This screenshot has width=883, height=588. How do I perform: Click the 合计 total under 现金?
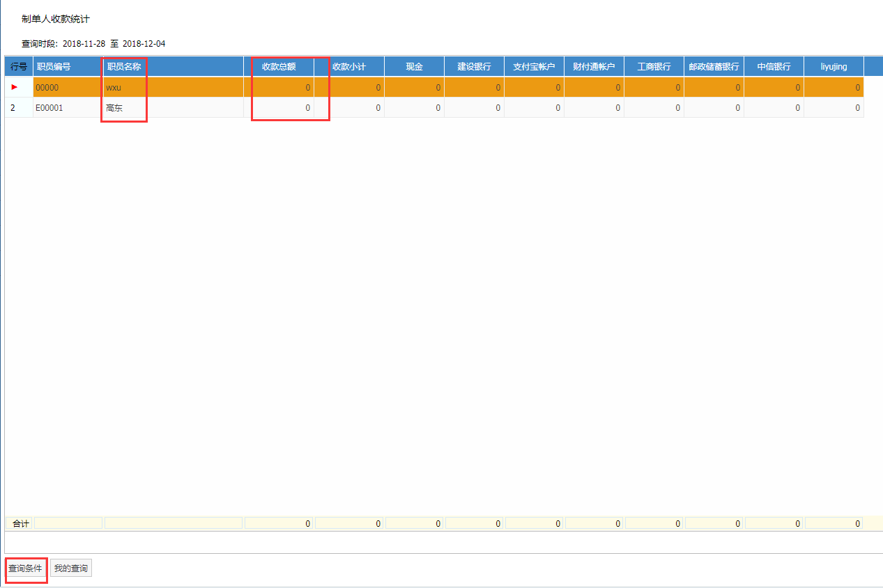[x=414, y=523]
